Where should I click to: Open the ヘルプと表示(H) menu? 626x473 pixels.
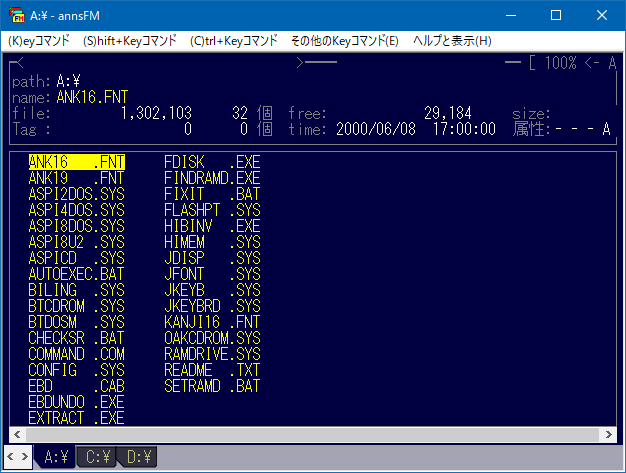point(452,41)
